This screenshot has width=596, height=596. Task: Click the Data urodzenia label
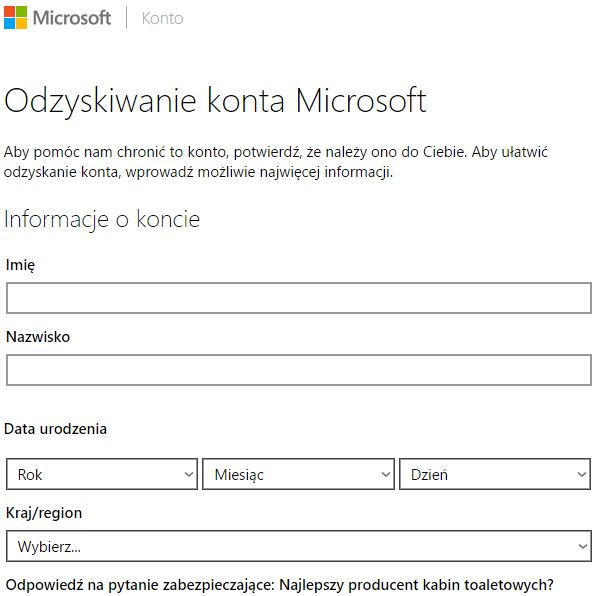[55, 429]
